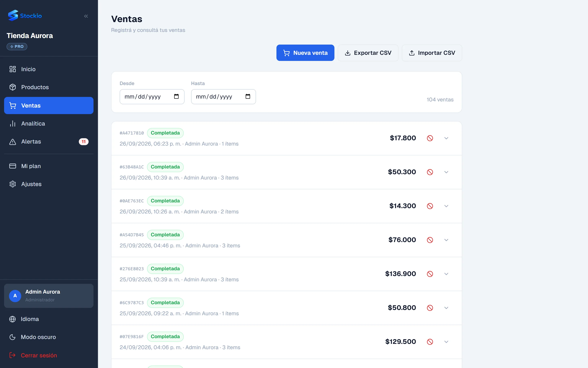Go to Inicio in the sidebar
The width and height of the screenshot is (588, 368).
click(49, 69)
